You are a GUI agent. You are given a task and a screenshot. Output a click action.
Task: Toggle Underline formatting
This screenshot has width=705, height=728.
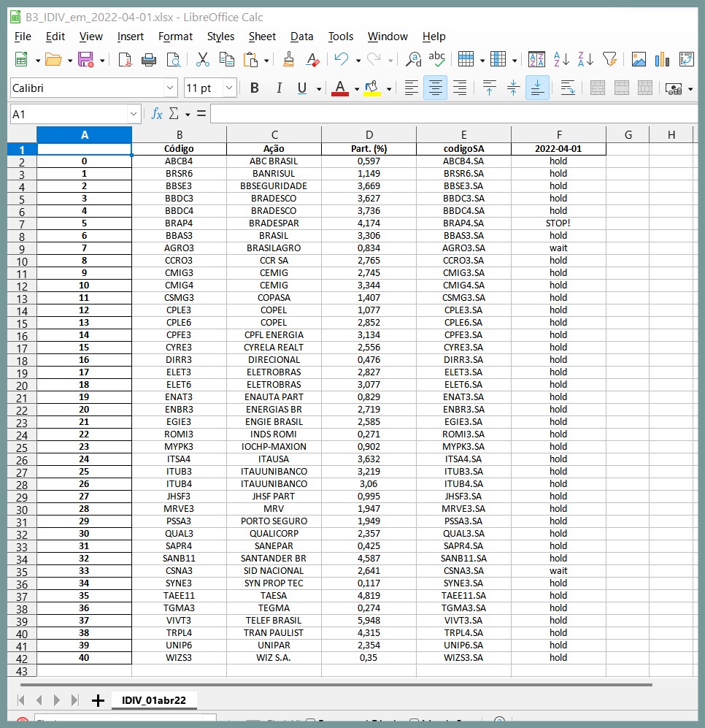(302, 88)
